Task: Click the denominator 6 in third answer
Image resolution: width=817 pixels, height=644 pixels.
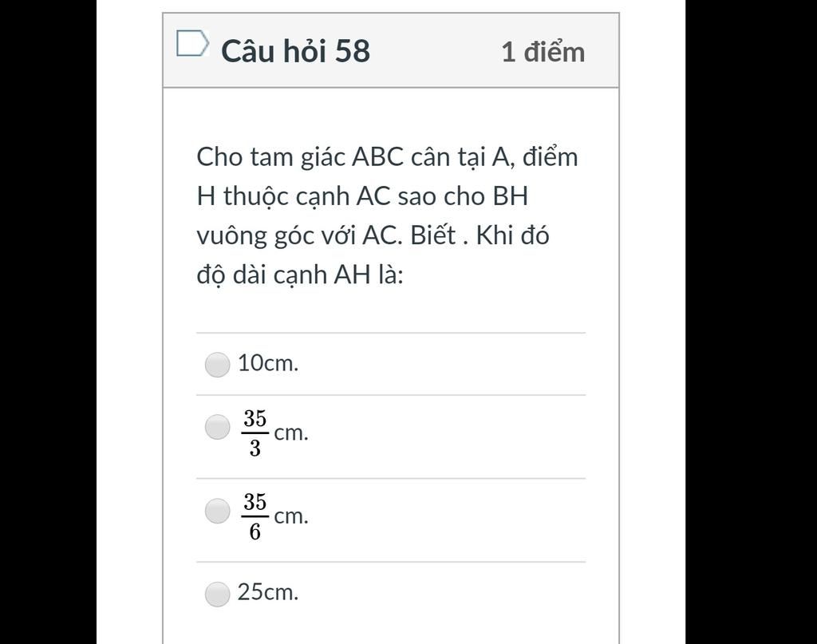Action: pos(255,532)
